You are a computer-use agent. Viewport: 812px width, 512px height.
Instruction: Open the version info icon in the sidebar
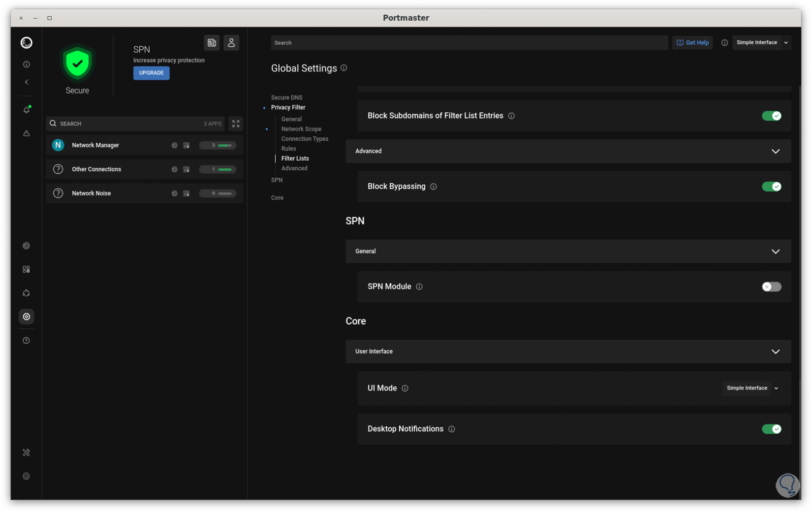pos(27,64)
